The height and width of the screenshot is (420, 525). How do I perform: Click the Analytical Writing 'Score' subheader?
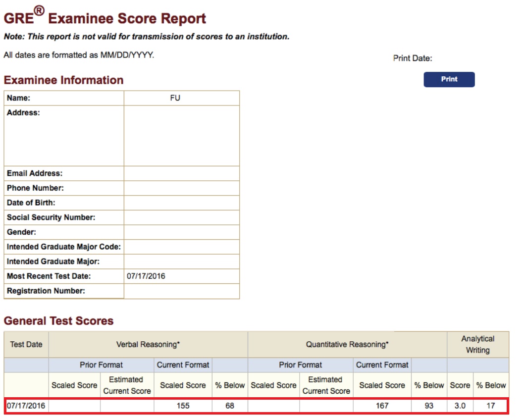point(460,385)
